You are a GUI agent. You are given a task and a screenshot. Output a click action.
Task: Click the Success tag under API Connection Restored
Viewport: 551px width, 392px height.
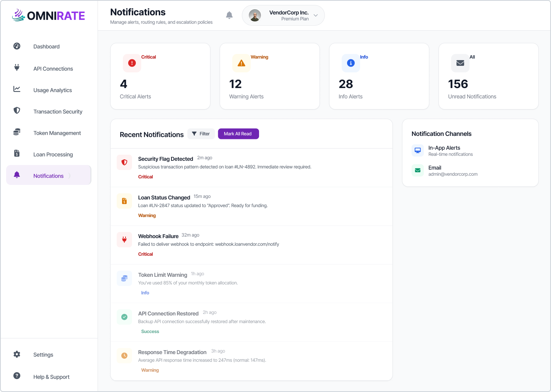(150, 332)
